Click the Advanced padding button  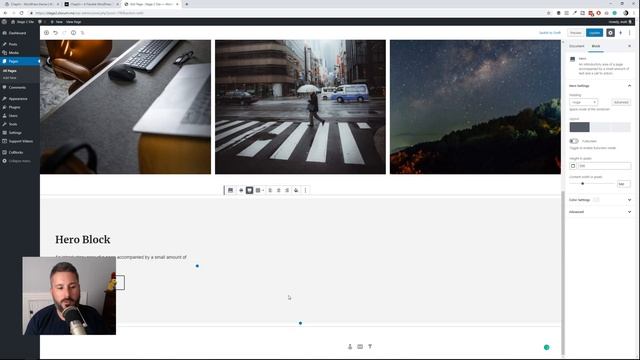(621, 102)
